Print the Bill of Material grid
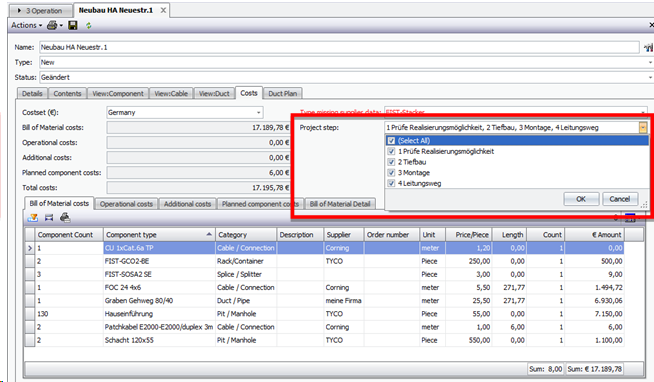This screenshot has width=654, height=382. [65, 217]
